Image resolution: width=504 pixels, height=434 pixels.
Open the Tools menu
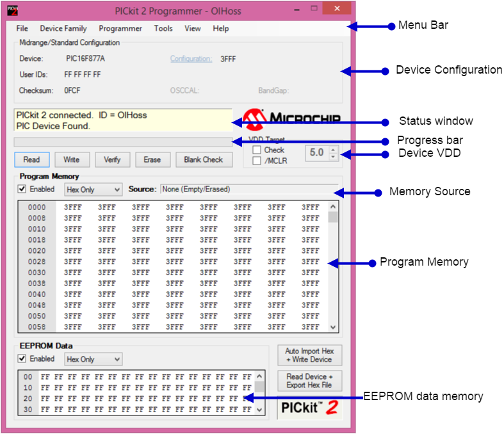163,28
